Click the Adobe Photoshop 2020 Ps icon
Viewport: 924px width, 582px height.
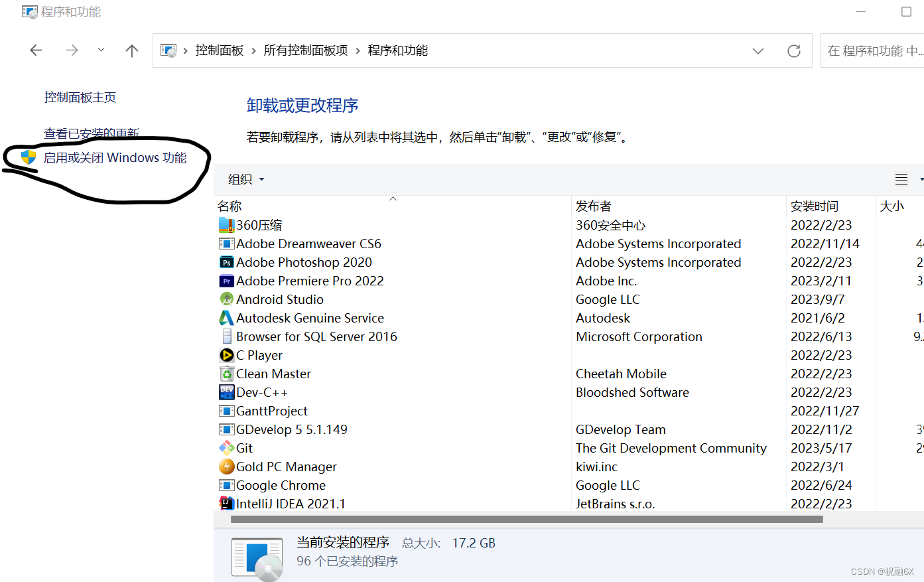pos(227,262)
